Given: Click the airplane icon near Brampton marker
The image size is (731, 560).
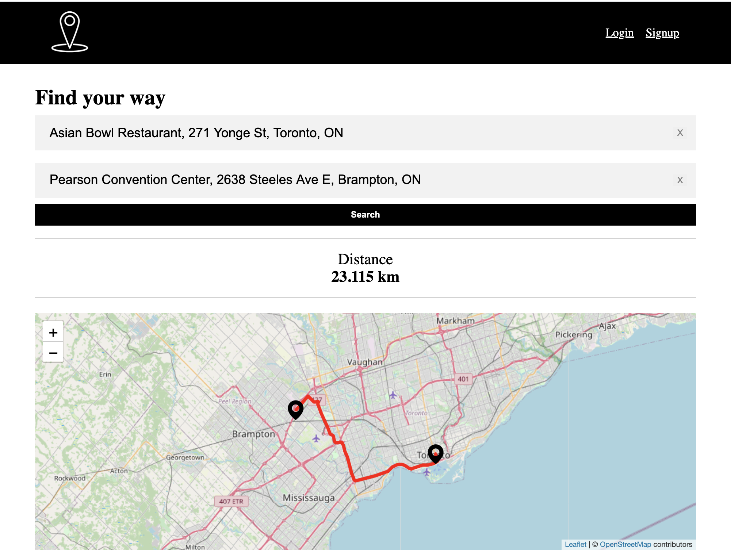Looking at the screenshot, I should pos(316,438).
